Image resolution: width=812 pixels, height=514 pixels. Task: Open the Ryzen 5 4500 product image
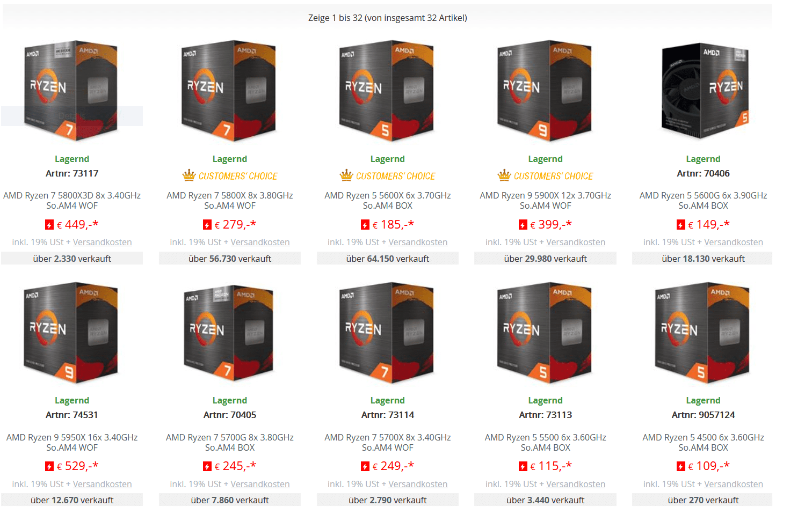[703, 332]
